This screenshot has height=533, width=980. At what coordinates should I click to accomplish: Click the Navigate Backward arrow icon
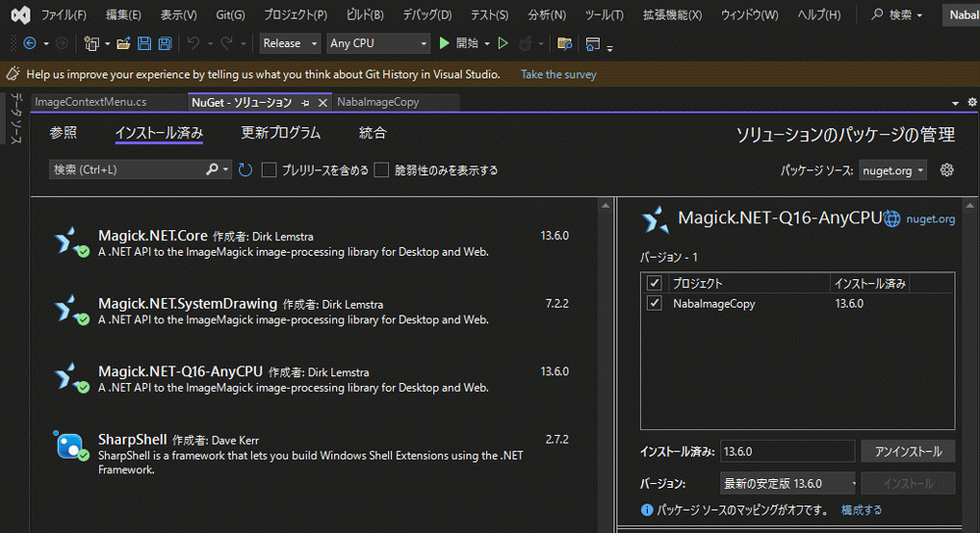pyautogui.click(x=29, y=44)
